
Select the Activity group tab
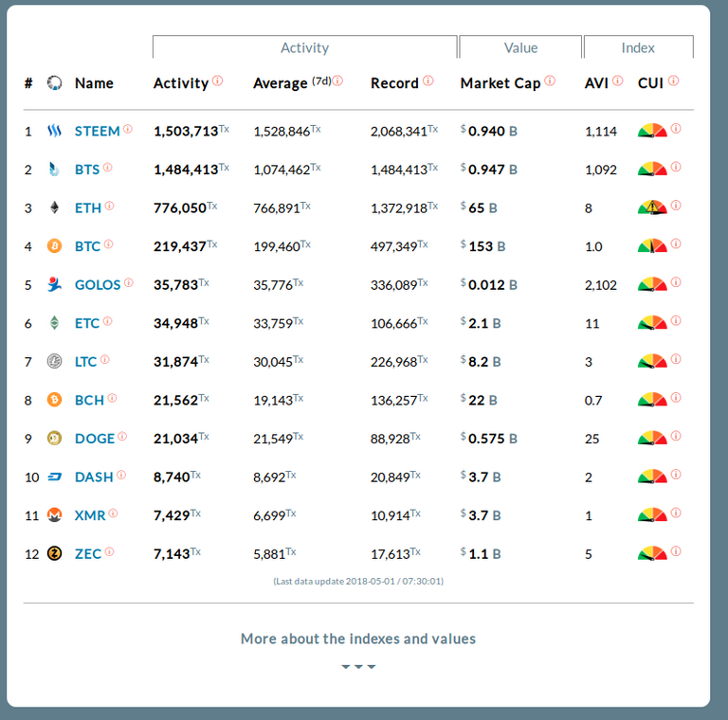(x=304, y=47)
